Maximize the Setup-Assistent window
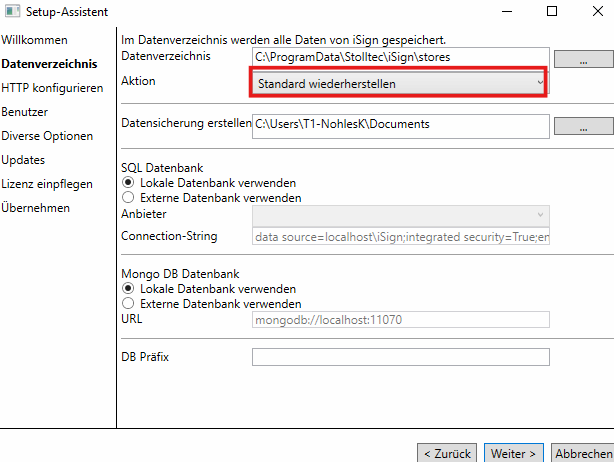The width and height of the screenshot is (614, 462). (552, 11)
